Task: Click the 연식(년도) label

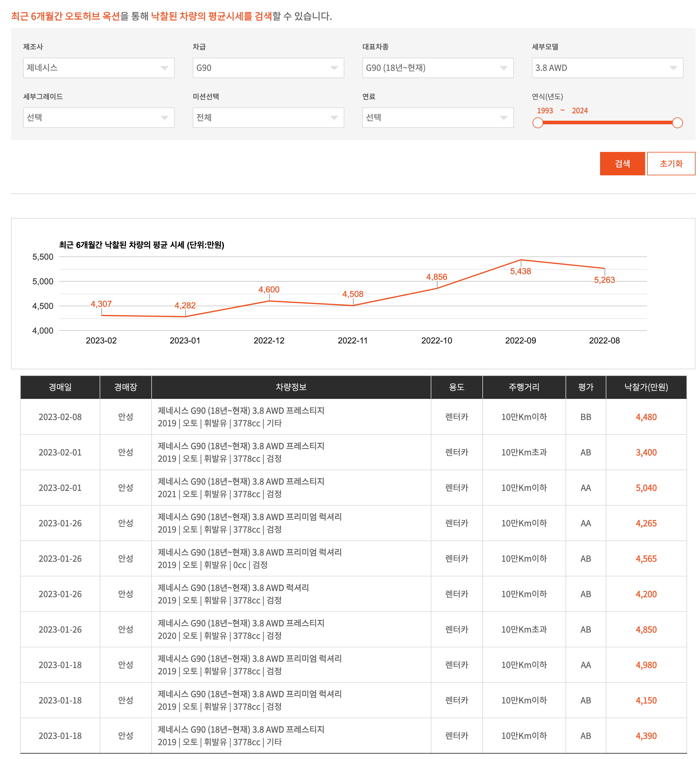Action: (x=547, y=97)
